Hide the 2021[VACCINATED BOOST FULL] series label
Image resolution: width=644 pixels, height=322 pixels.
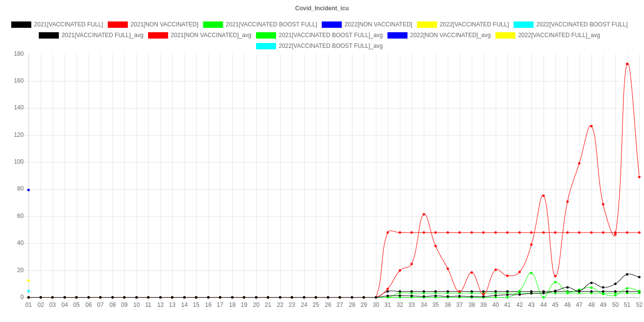click(271, 24)
